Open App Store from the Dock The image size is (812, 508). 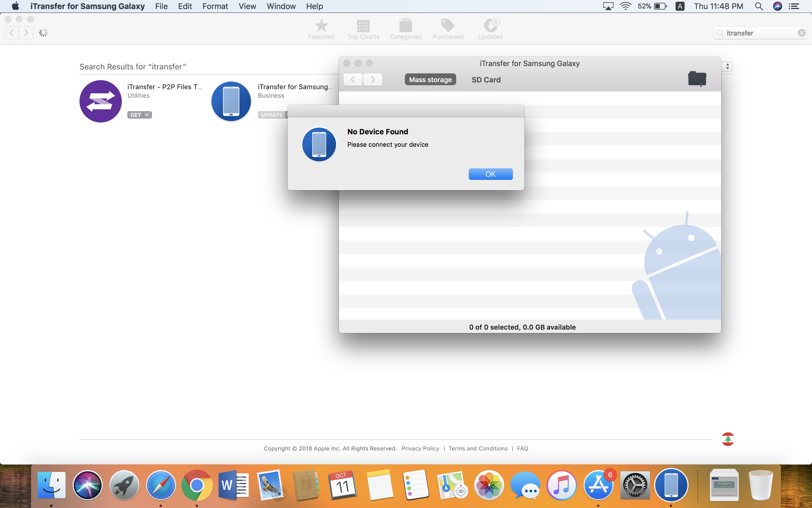598,485
